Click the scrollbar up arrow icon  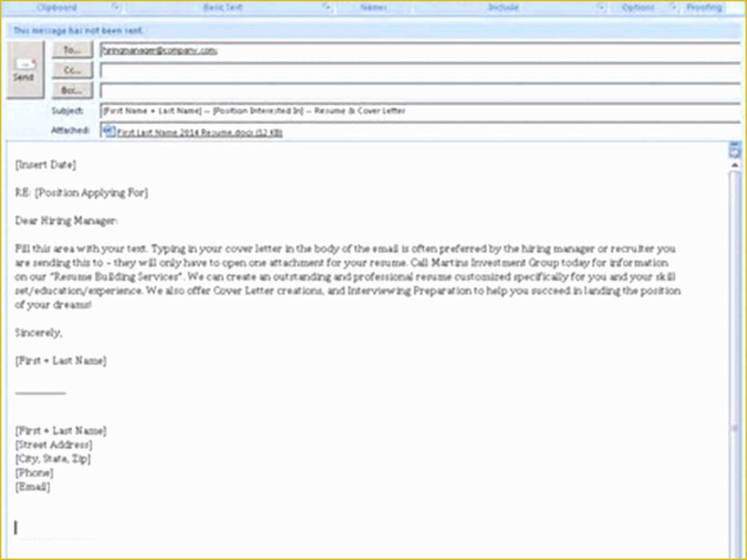tap(734, 164)
